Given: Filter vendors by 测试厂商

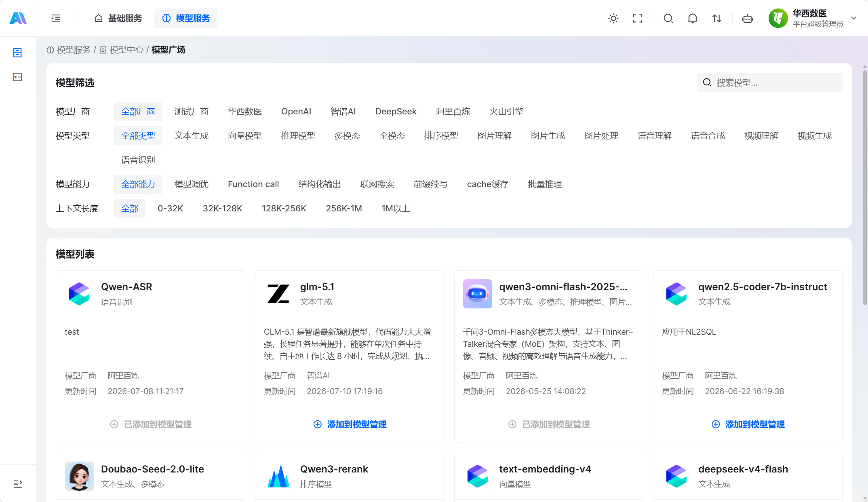Looking at the screenshot, I should [x=192, y=112].
